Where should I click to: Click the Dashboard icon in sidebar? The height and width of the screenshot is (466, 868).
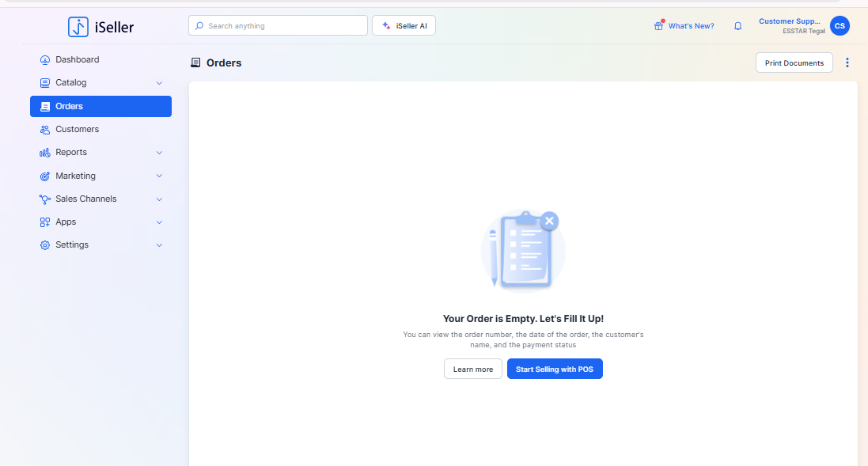tap(45, 60)
